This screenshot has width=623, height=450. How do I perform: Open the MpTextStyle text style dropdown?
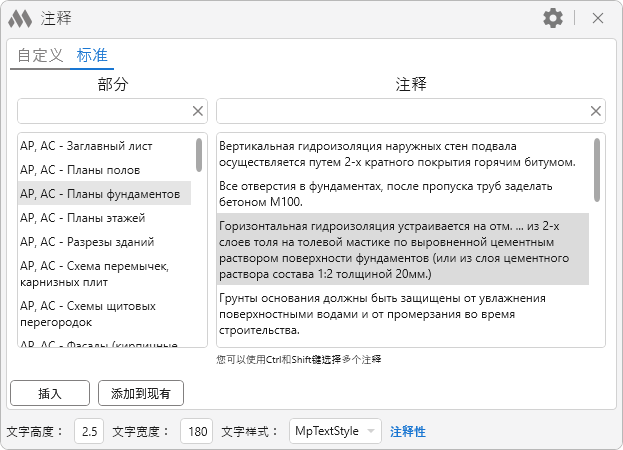(x=335, y=431)
